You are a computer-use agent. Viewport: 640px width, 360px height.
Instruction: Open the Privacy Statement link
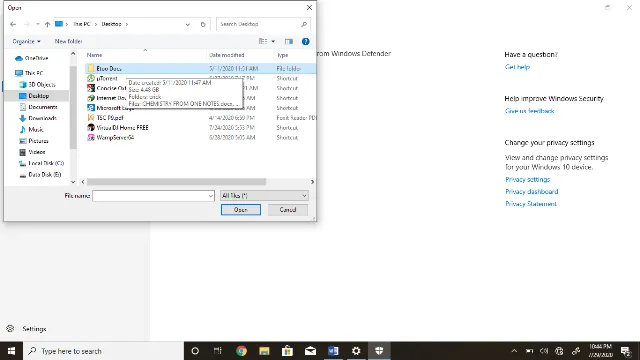click(x=531, y=204)
